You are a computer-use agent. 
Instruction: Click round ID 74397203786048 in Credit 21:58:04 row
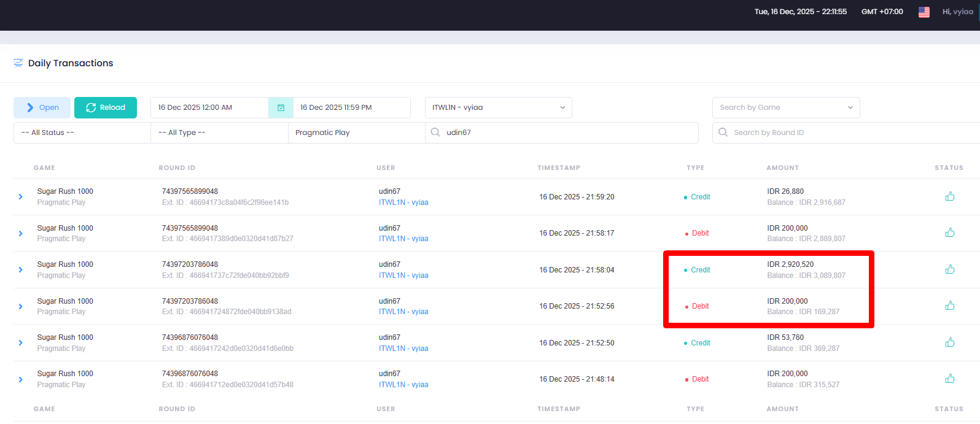click(x=190, y=264)
